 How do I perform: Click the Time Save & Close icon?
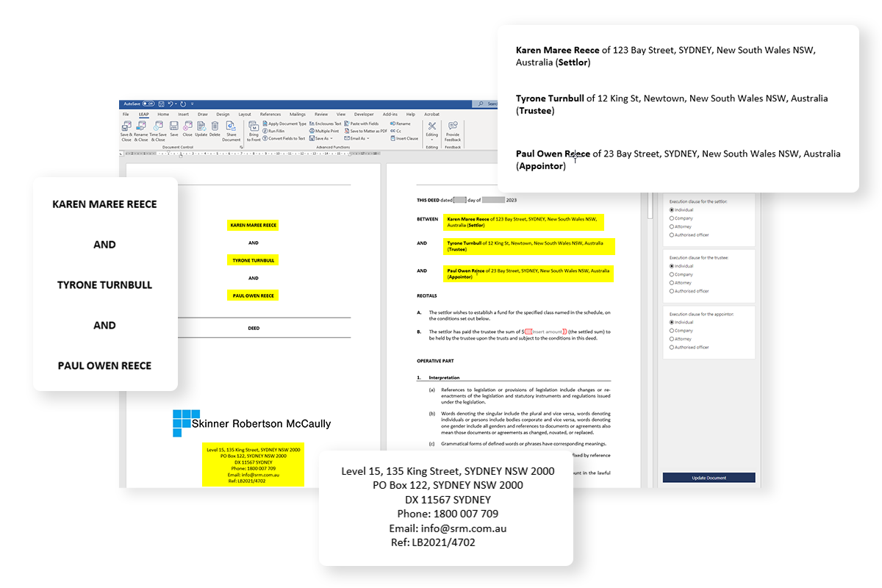coord(157,131)
